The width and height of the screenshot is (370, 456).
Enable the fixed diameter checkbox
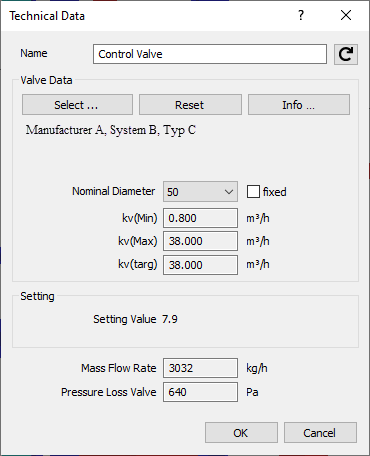pyautogui.click(x=253, y=192)
